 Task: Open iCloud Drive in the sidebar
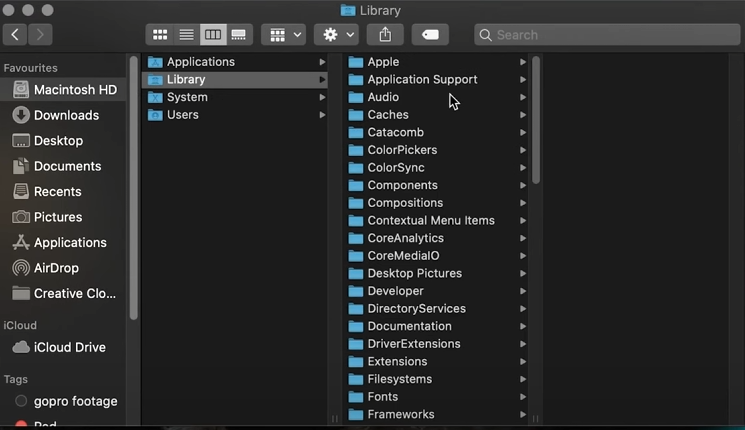pos(64,347)
